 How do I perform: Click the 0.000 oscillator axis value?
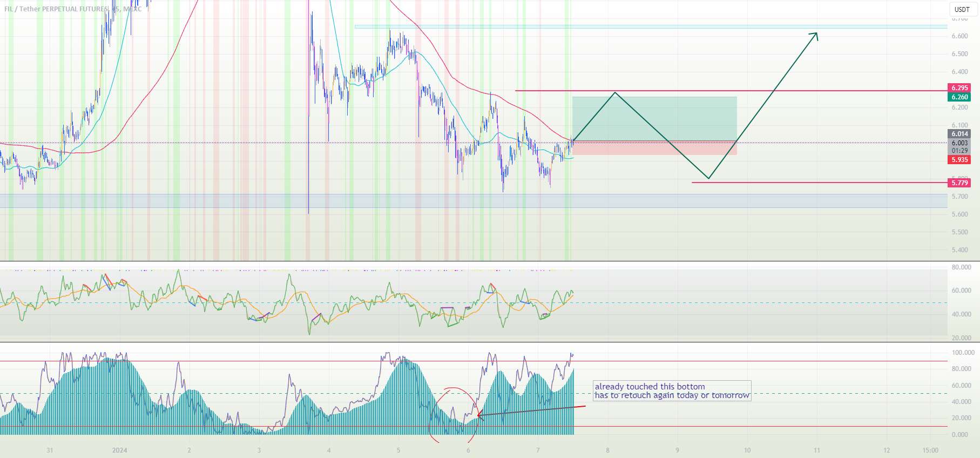tap(959, 435)
